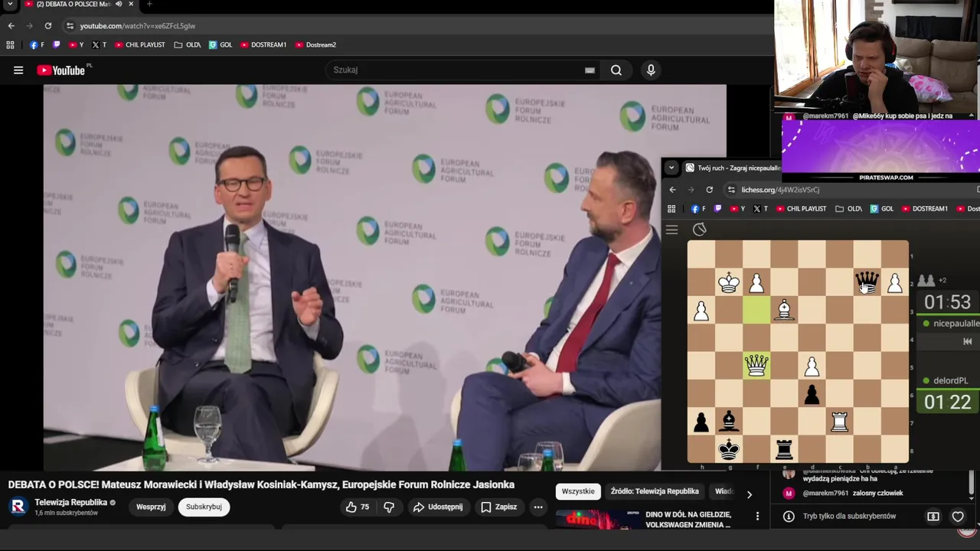Open site info icon beside youtube.com URL
Screen dimensions: 980x551
(x=70, y=26)
